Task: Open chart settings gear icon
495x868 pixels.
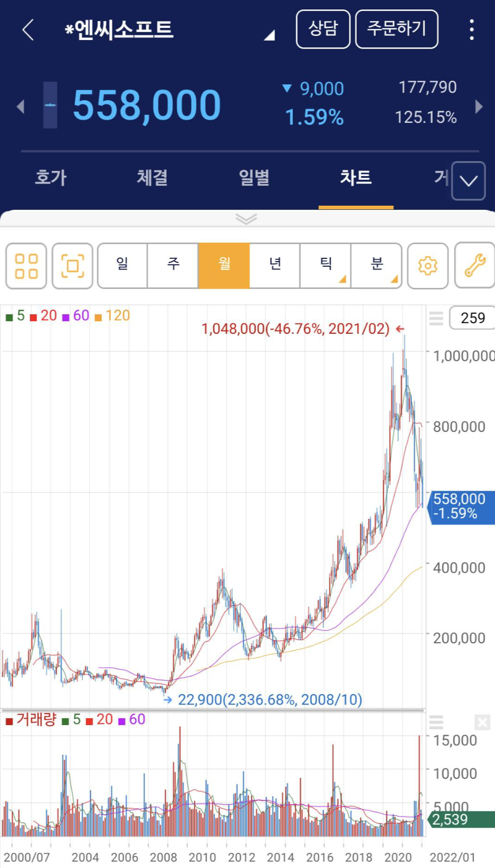Action: point(428,266)
